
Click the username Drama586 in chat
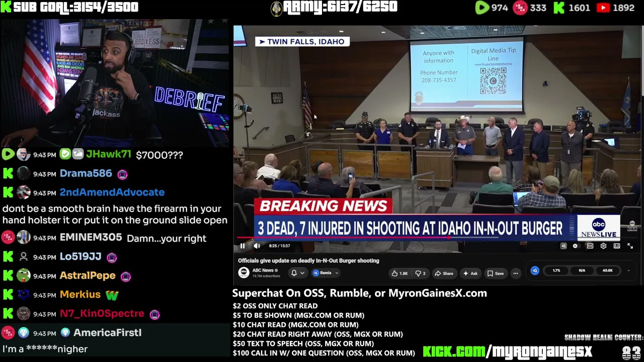pos(86,173)
